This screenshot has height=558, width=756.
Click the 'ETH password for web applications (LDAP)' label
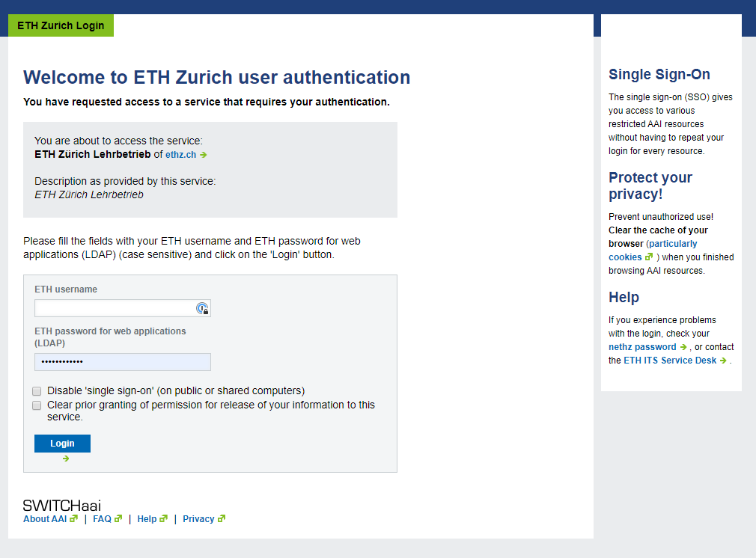pos(110,337)
